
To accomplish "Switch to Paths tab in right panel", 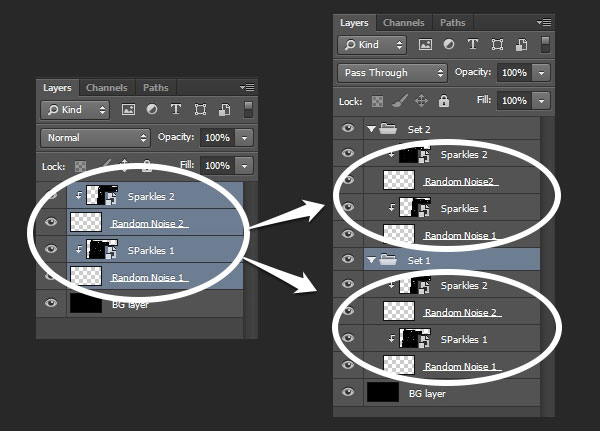I will pyautogui.click(x=453, y=23).
